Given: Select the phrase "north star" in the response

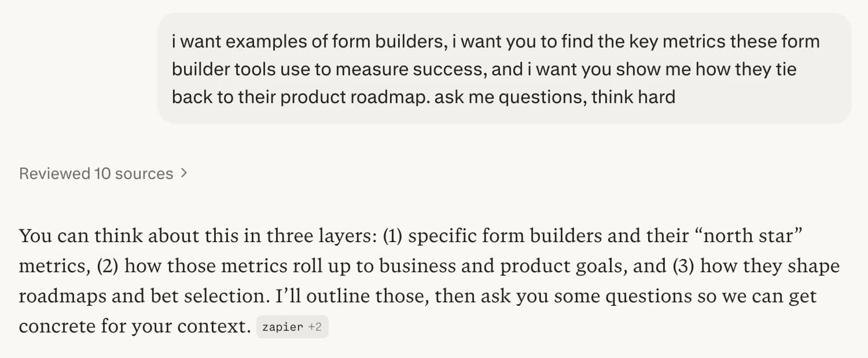Looking at the screenshot, I should coord(746,235).
